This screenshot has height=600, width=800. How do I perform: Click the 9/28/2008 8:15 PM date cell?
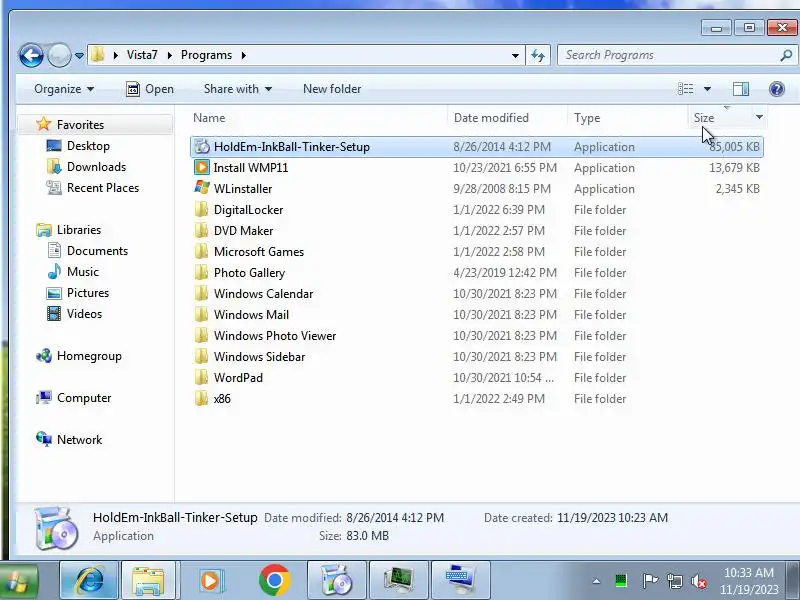point(502,189)
